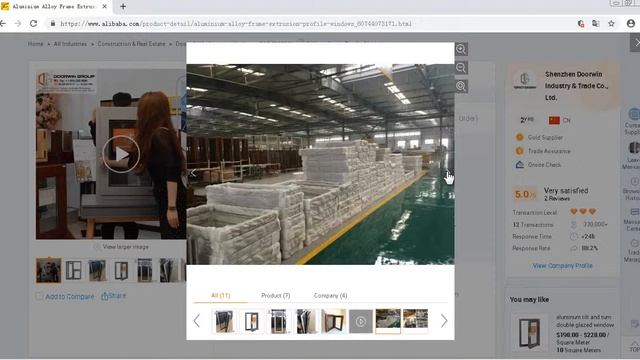Click site lock icon in address bar
This screenshot has height=360, width=640.
click(52, 24)
